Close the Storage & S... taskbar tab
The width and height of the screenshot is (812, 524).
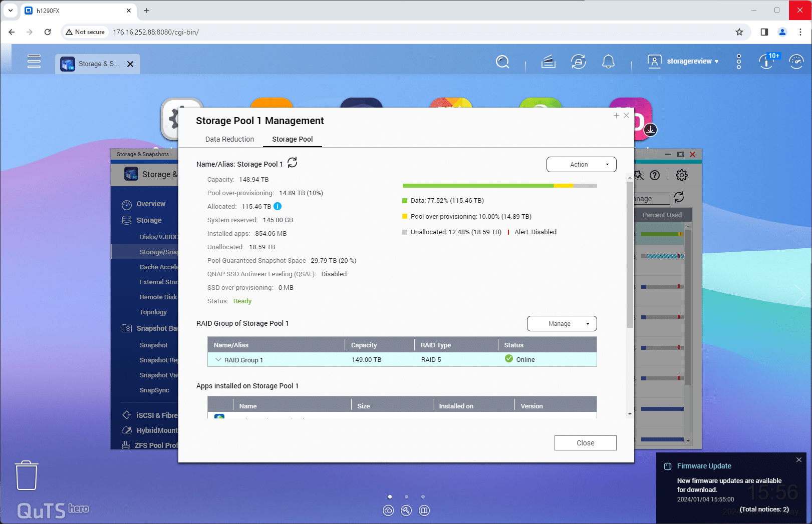(130, 64)
